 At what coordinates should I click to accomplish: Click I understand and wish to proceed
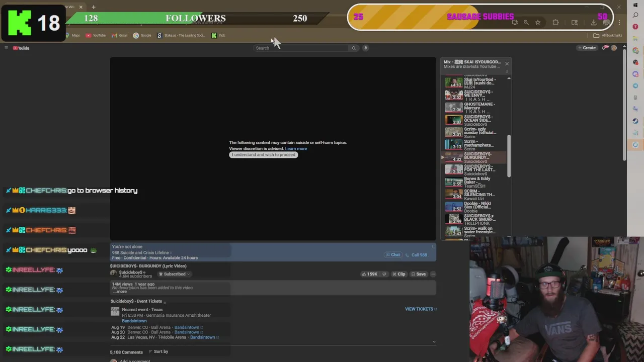click(x=264, y=154)
